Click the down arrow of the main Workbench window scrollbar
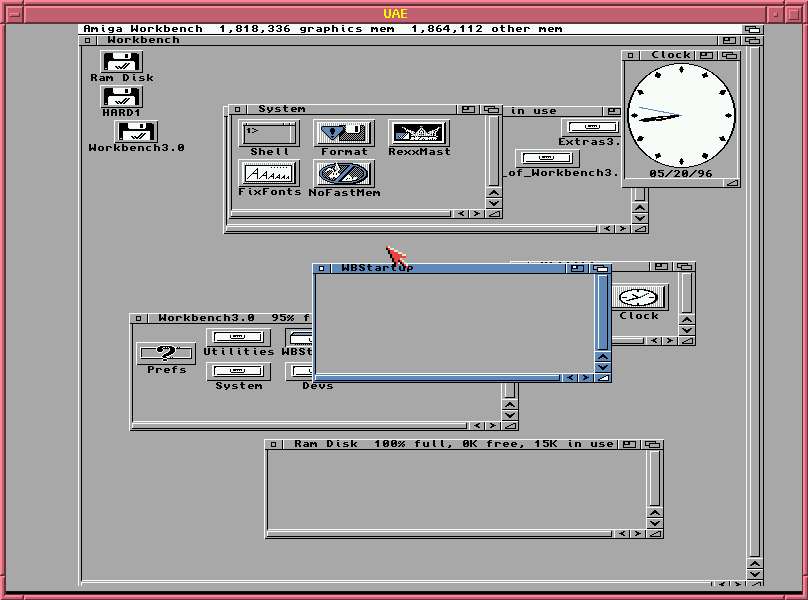 point(755,574)
